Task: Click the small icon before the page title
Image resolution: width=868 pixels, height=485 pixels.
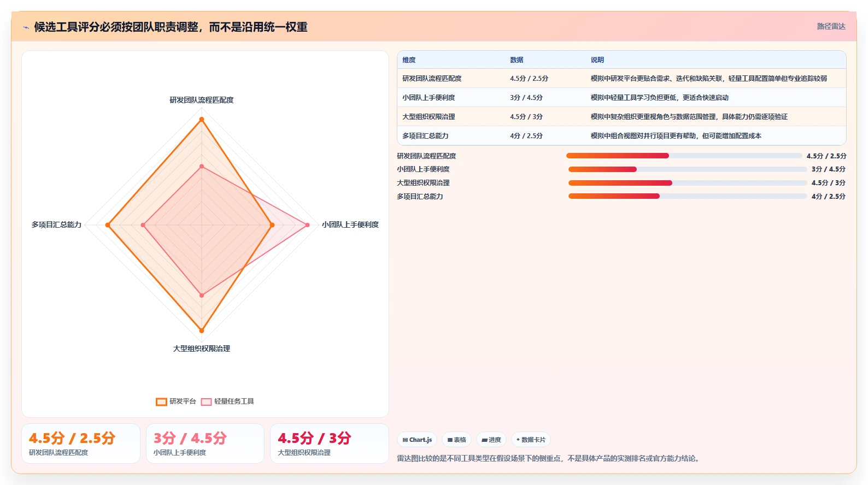Action: point(26,27)
